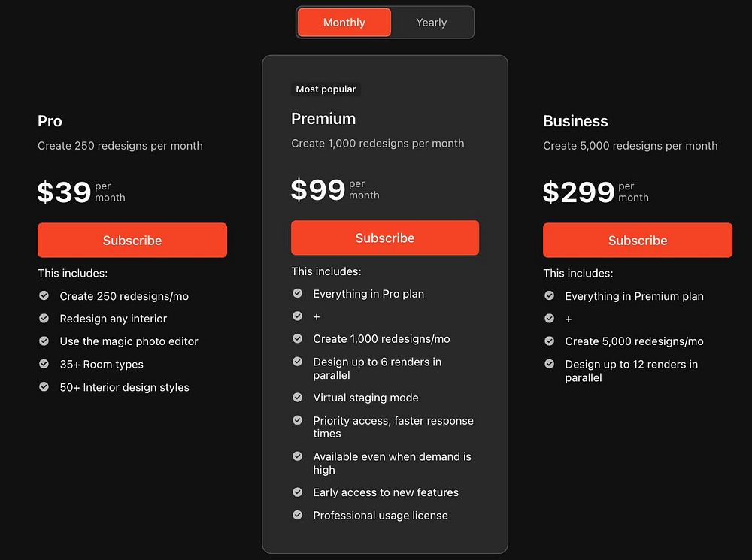Screen dimensions: 752x560
Task: Click checkmark beside Everything in Premium plan
Action: pos(550,296)
